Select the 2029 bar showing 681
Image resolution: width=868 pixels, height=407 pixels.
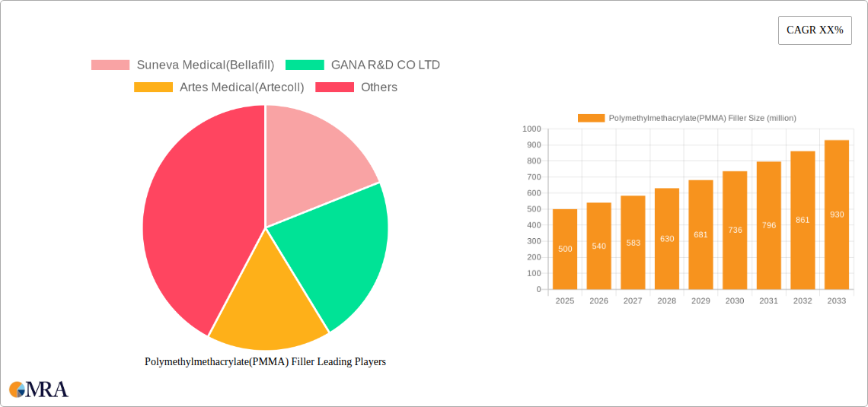[x=700, y=234]
